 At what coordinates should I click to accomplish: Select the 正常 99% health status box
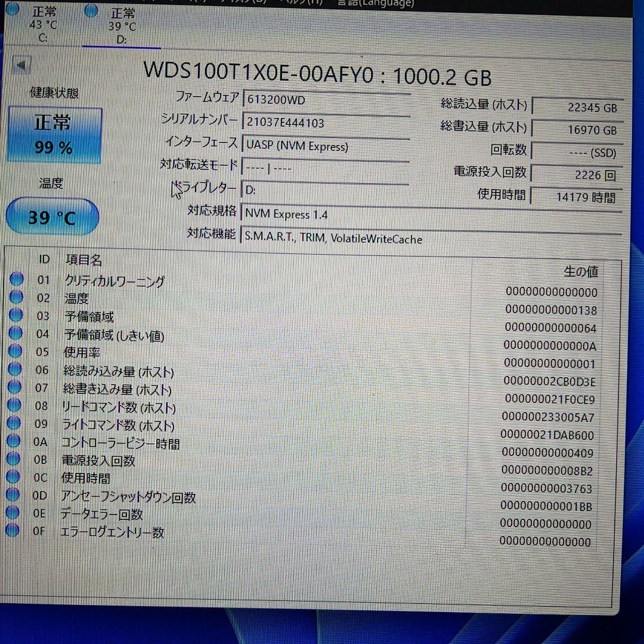(x=54, y=134)
